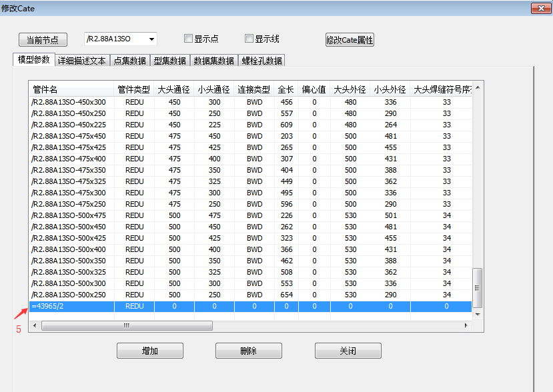Switch to the 点集数据 tab
Viewport: 553px width, 392px height.
tap(129, 61)
